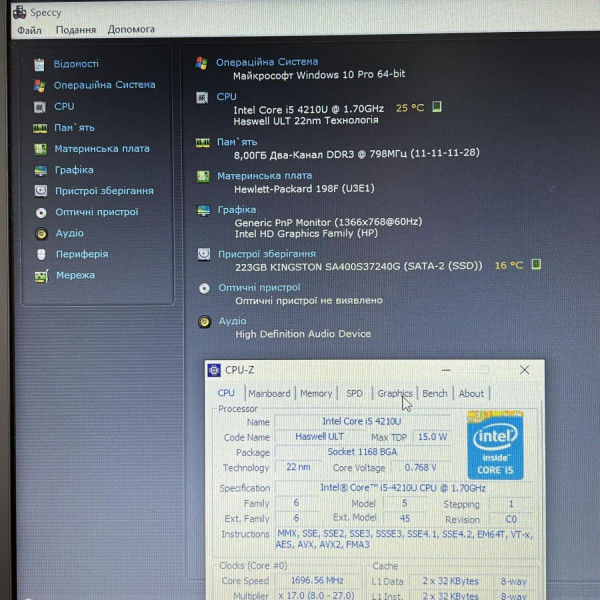Click the Мережа network icon in sidebar
Viewport: 600px width, 600px height.
tap(41, 276)
